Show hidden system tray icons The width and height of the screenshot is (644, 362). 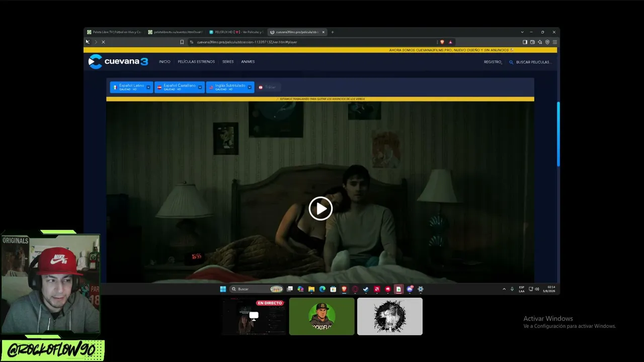504,289
